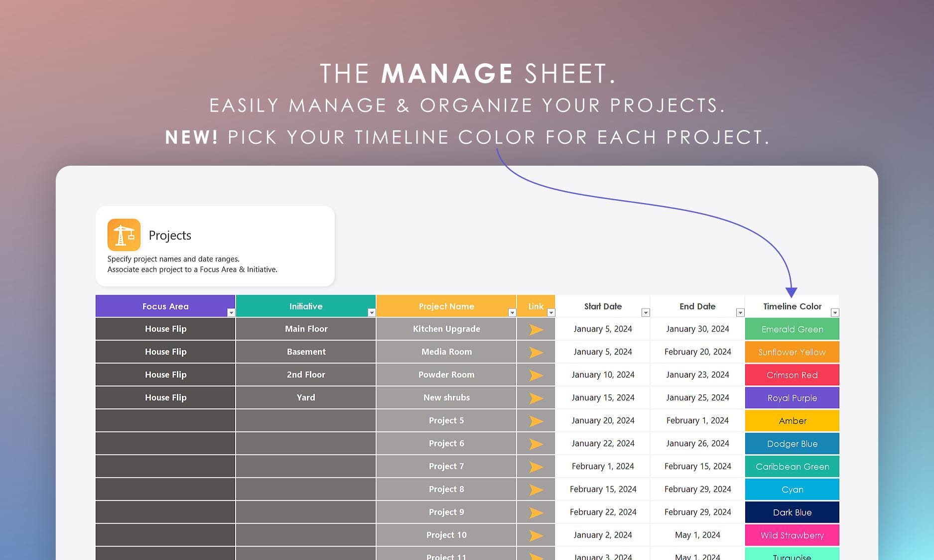Open the Kitchen Upgrade project link arrow

point(536,329)
